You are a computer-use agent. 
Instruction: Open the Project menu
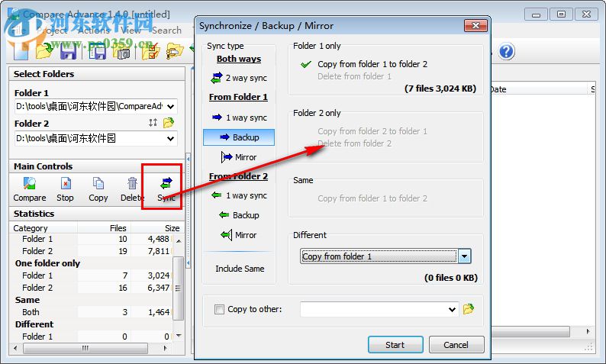(54, 30)
